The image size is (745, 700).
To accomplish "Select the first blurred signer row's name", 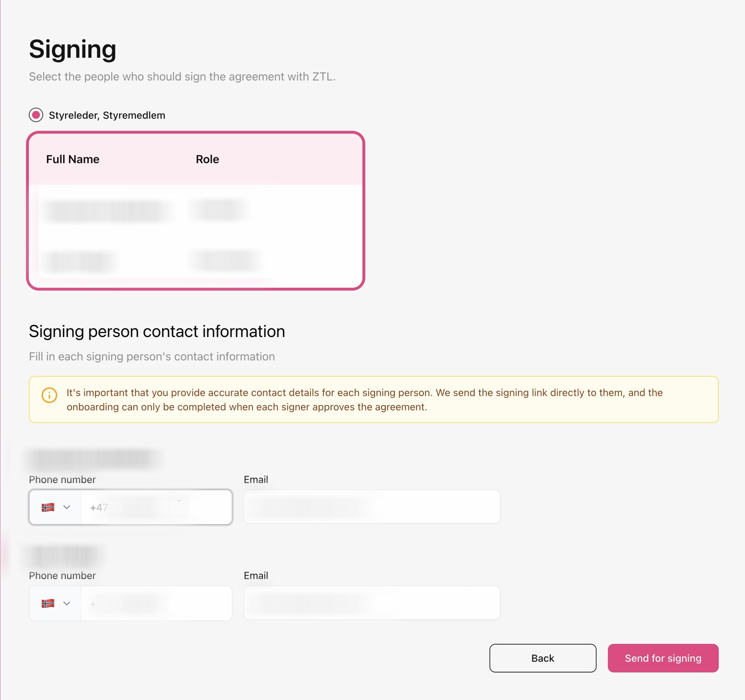I will (107, 211).
